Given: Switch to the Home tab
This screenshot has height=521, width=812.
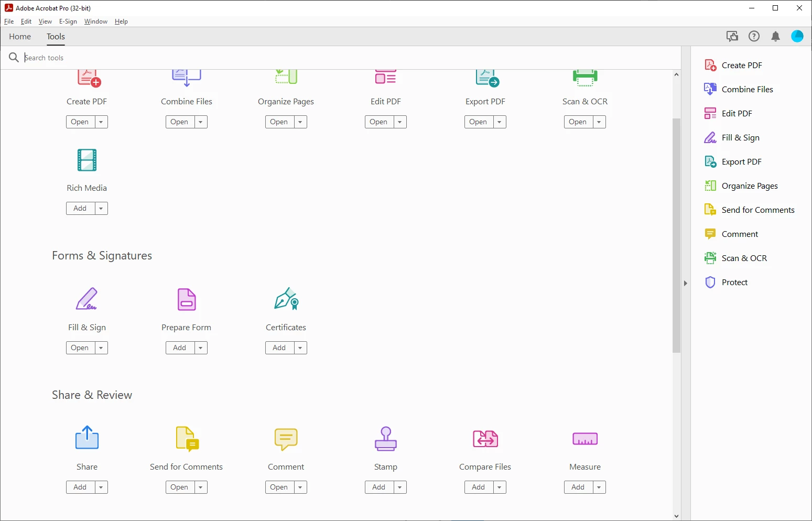Looking at the screenshot, I should pos(20,37).
